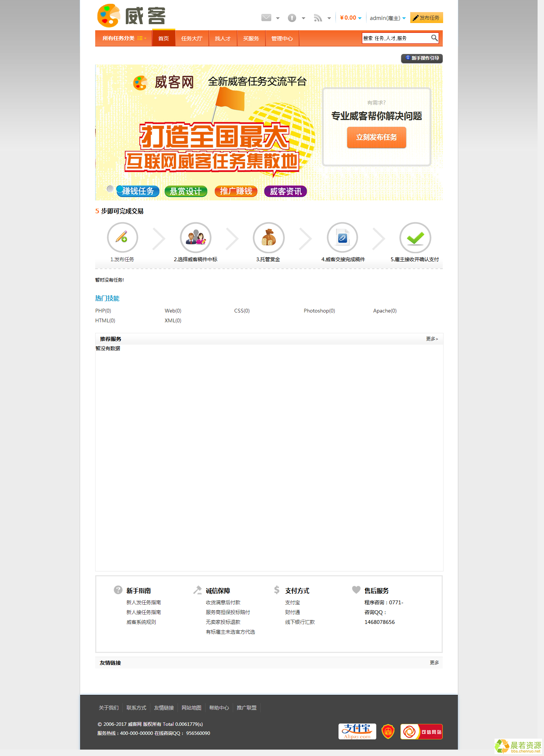Click the exclamation notification icon
The width and height of the screenshot is (544, 756).
tap(292, 18)
